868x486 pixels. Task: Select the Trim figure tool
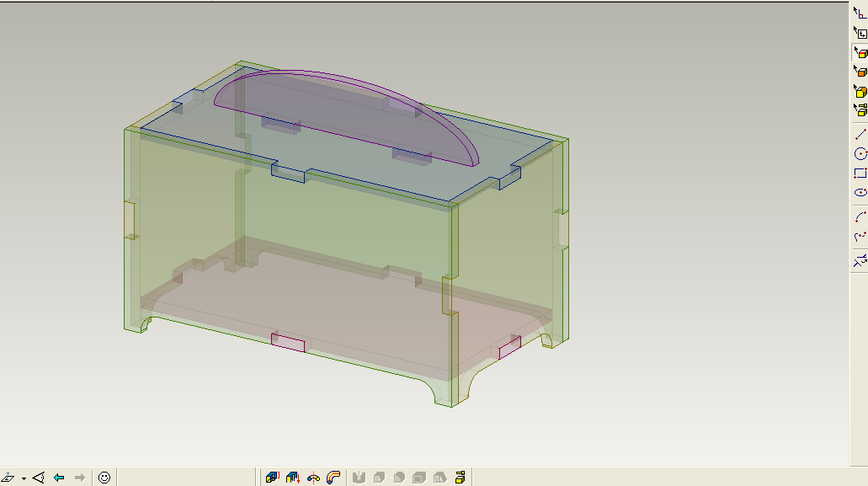860,261
